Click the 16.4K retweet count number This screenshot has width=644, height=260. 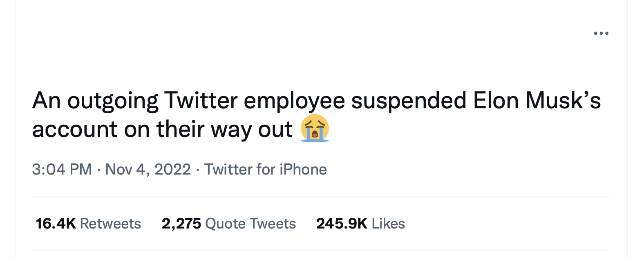tap(56, 224)
